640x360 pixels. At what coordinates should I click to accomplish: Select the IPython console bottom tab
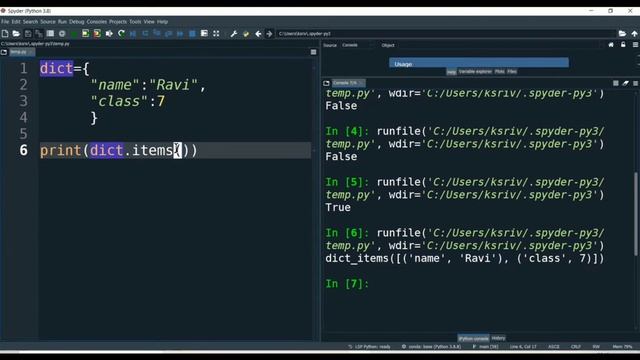(473, 338)
